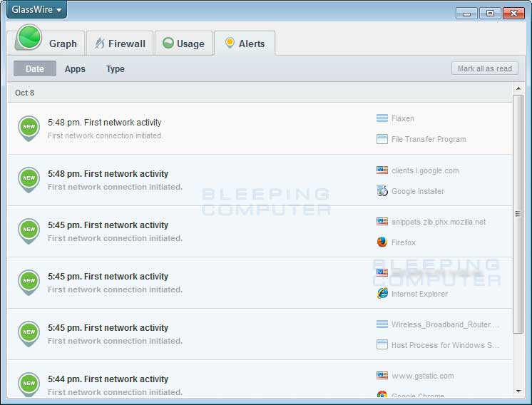
Task: Group alerts by Type
Action: pos(116,69)
